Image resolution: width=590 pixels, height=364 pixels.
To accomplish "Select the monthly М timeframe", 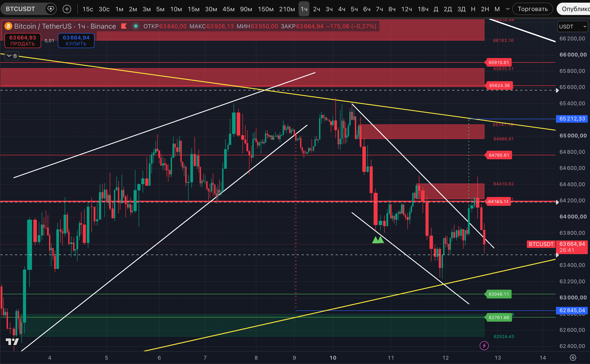I will click(497, 9).
